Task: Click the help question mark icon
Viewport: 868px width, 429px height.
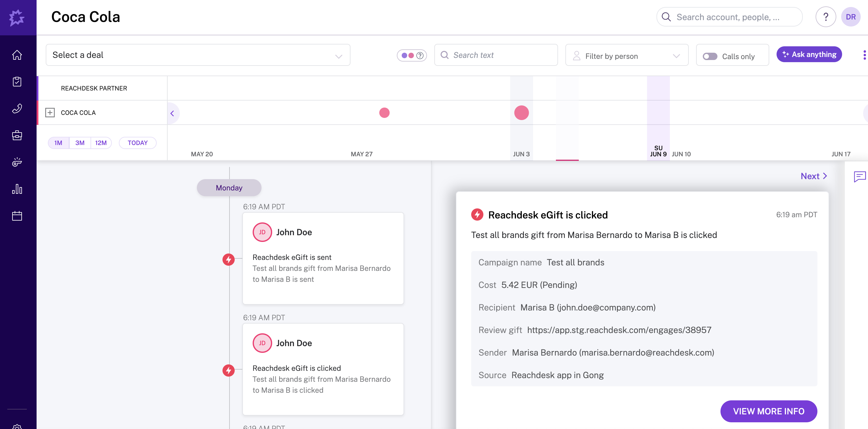Action: pos(826,17)
